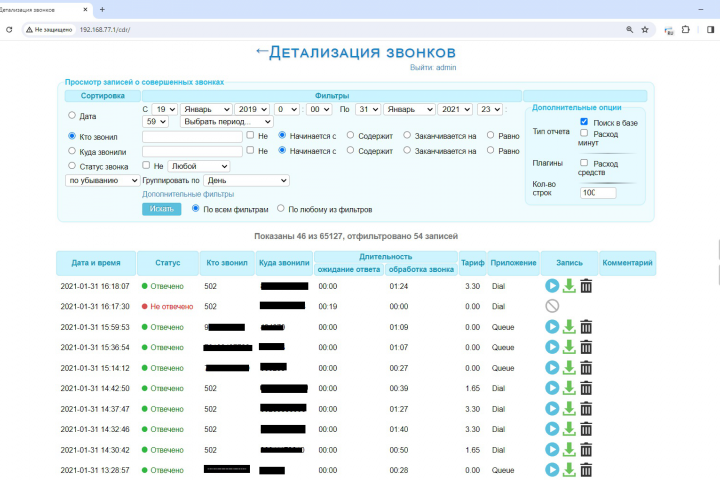Enable Расход средств plugin checkbox
The width and height of the screenshot is (720, 480).
(x=584, y=163)
